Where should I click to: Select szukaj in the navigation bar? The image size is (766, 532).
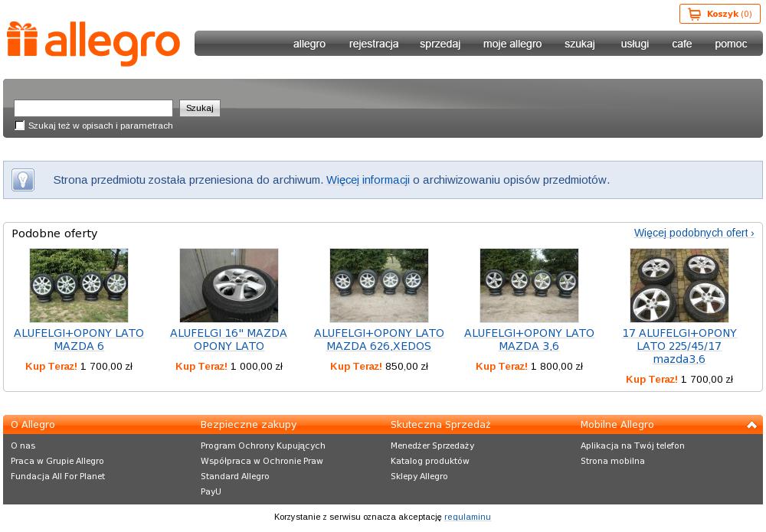tap(580, 44)
